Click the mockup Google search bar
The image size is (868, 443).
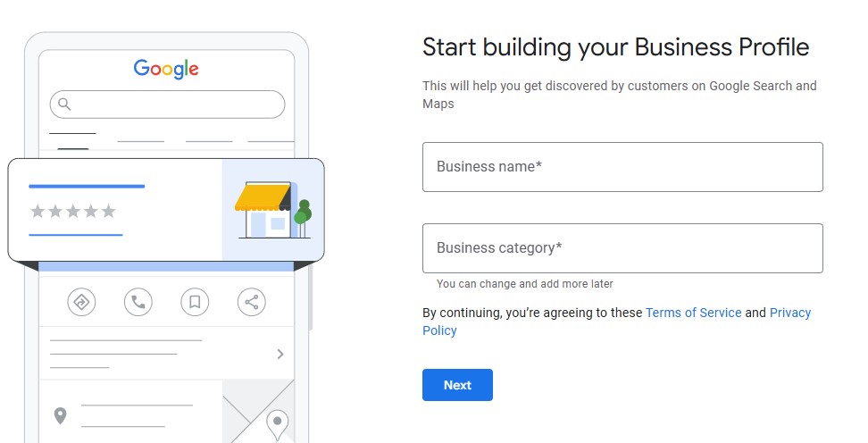[167, 104]
